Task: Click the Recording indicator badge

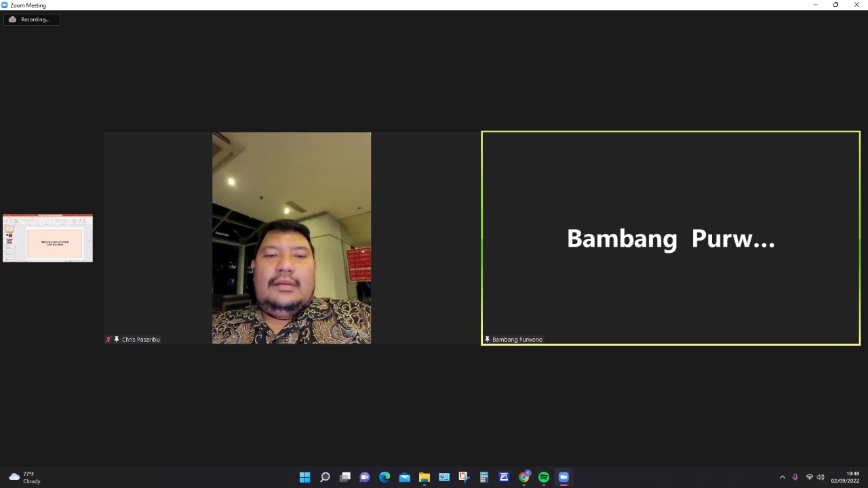Action: click(x=31, y=20)
